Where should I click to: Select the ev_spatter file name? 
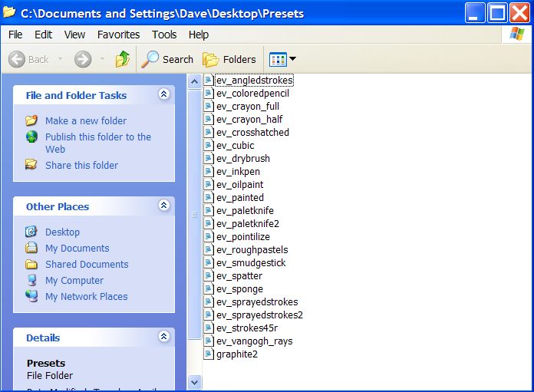[239, 276]
